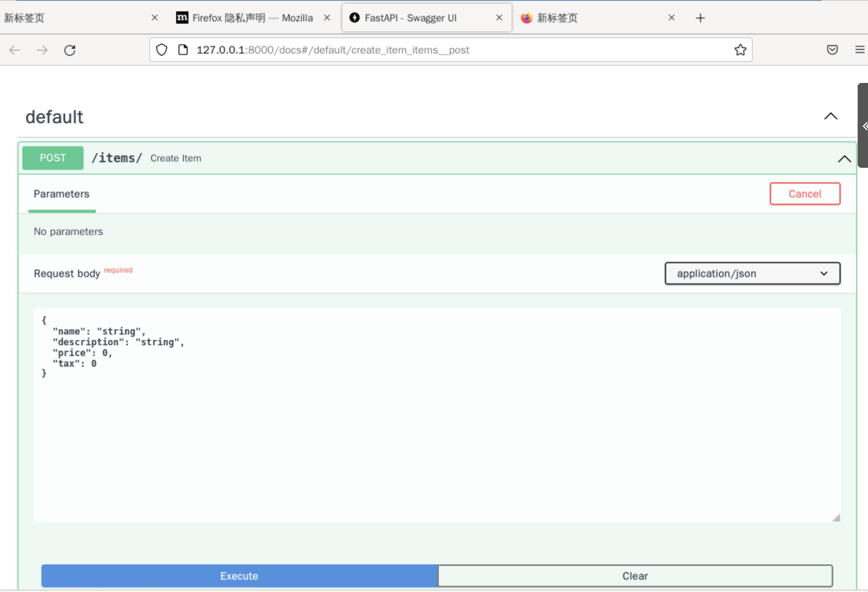The width and height of the screenshot is (868, 592).
Task: Click the green POST method badge
Action: coord(53,158)
